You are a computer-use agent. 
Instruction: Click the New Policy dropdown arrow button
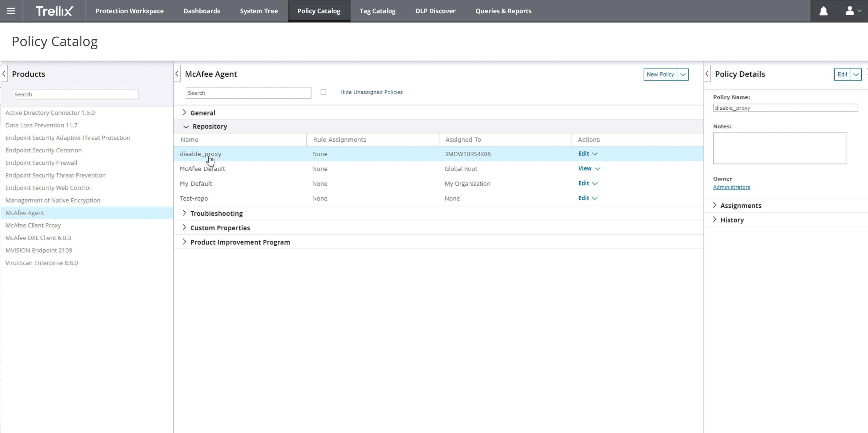point(684,74)
